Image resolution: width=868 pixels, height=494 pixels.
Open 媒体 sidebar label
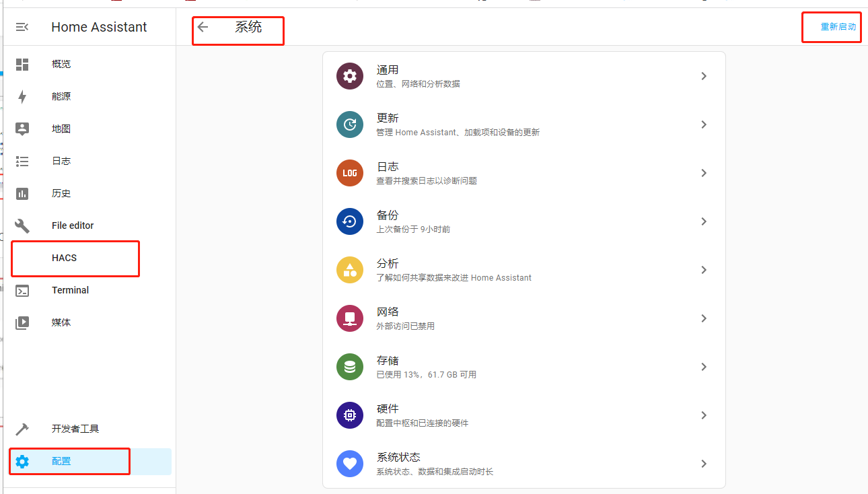[61, 322]
